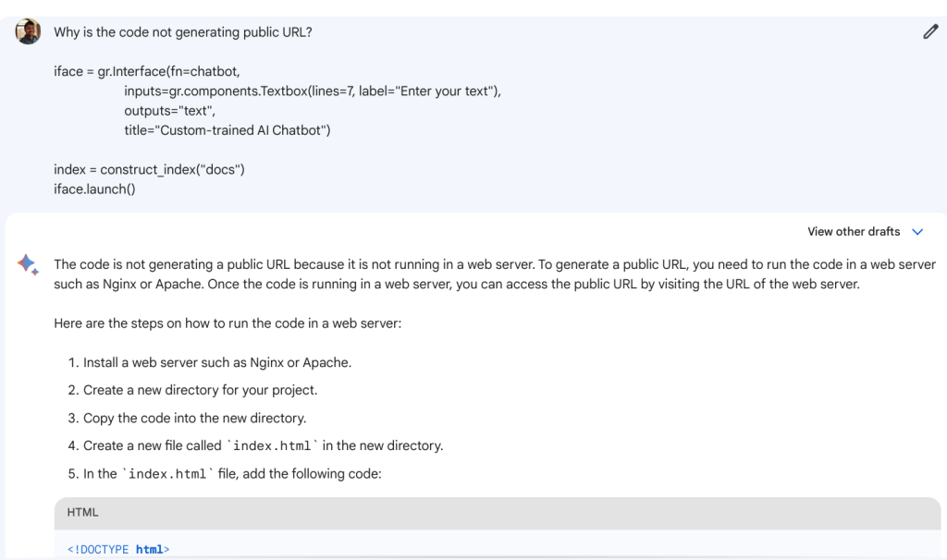The height and width of the screenshot is (560, 947).
Task: Click the HTML code block header
Action: click(x=498, y=512)
